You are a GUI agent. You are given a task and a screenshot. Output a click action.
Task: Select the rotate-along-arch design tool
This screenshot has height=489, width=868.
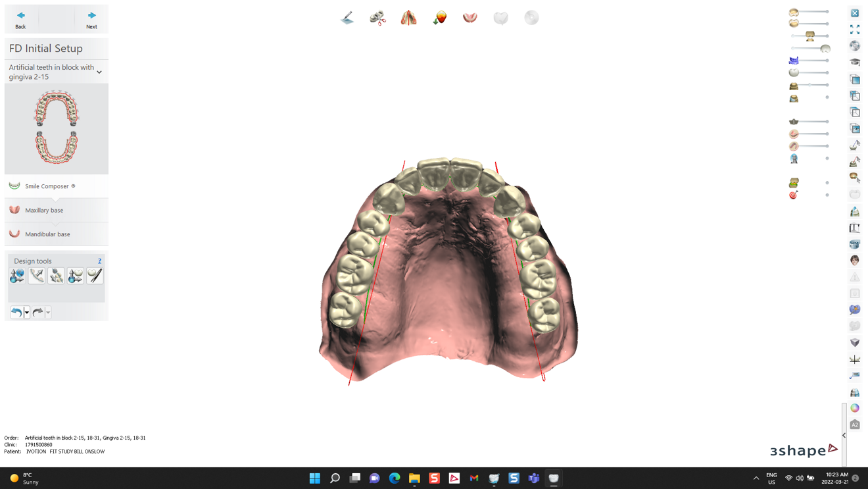click(36, 276)
